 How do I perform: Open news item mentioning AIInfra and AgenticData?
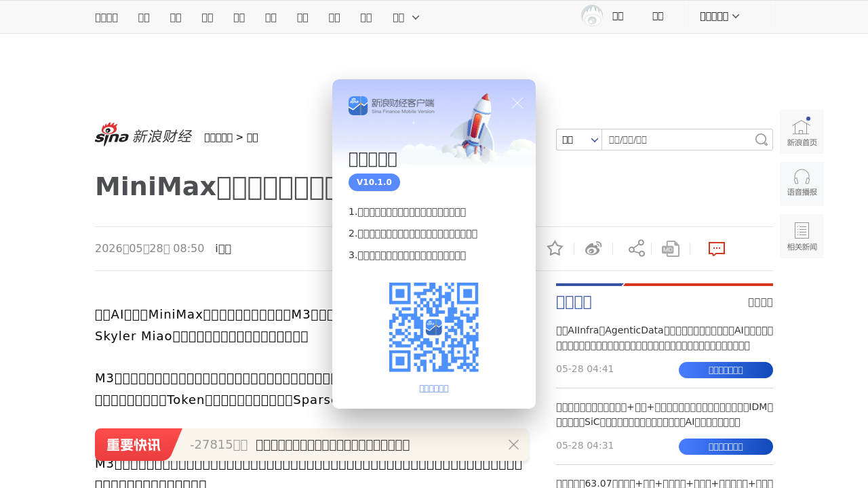(665, 338)
